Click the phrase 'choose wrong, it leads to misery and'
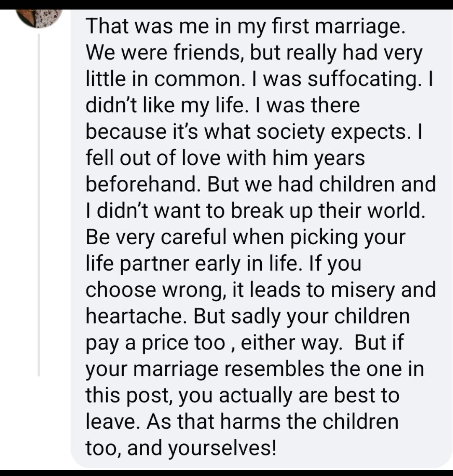This screenshot has height=476, width=453. 260,290
